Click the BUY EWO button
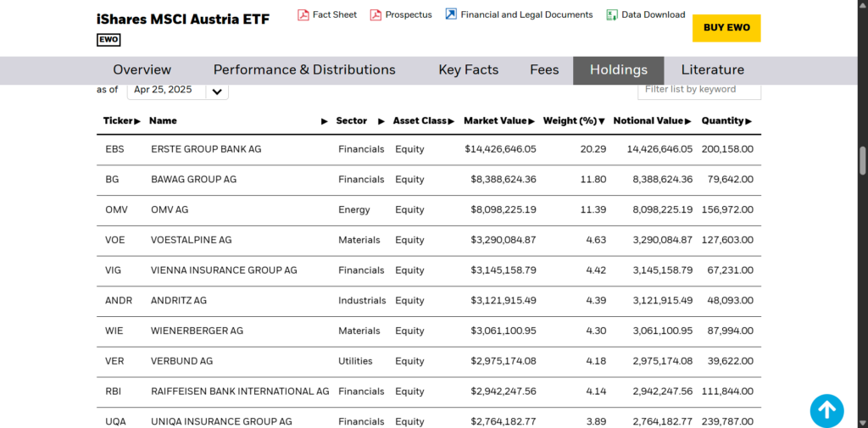Viewport: 868px width, 428px height. coord(726,28)
